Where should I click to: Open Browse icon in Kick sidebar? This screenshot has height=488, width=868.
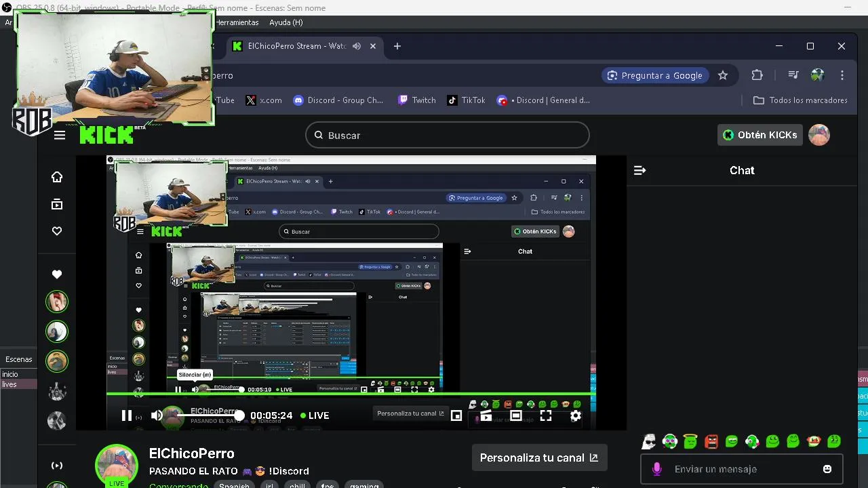pyautogui.click(x=57, y=204)
